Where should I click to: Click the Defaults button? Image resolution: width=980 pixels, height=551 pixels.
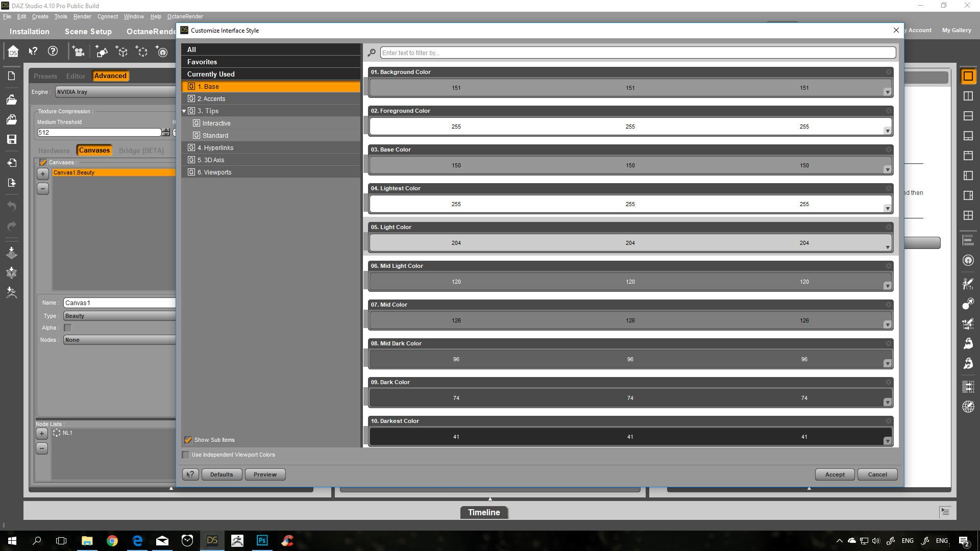coord(222,474)
